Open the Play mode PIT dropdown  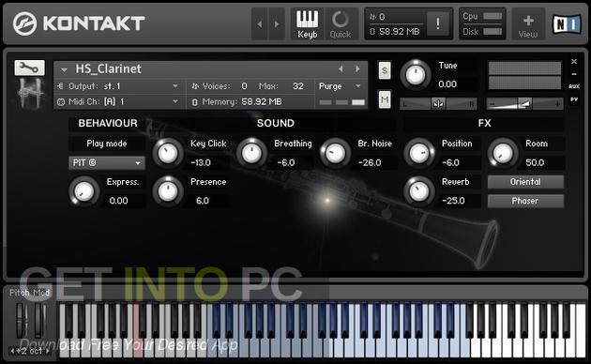(107, 163)
